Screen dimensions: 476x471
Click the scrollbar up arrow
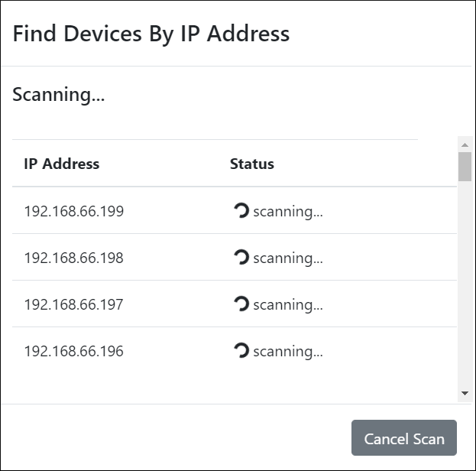click(465, 145)
